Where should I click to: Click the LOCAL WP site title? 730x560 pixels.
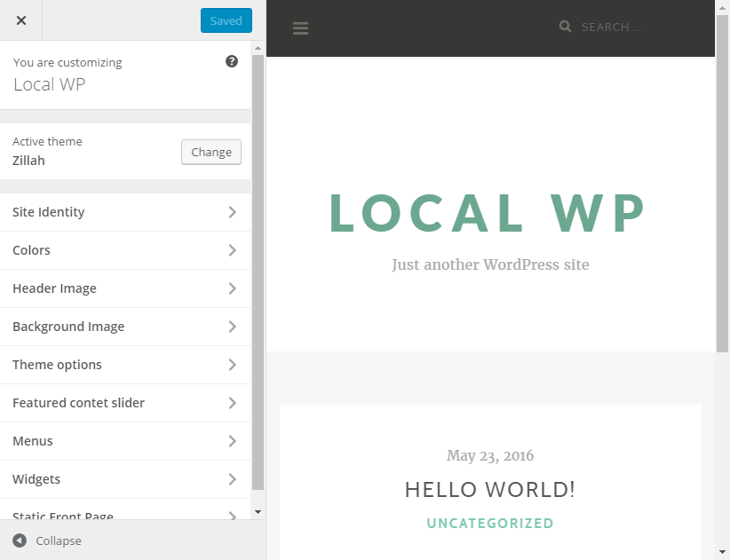(488, 213)
